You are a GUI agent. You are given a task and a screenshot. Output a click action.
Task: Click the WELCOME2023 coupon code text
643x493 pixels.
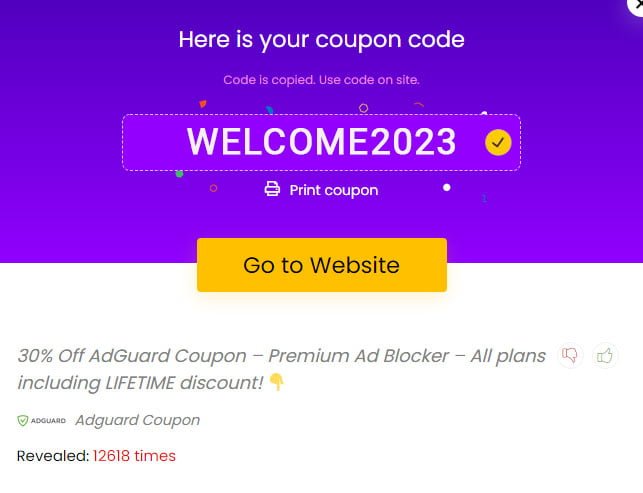pyautogui.click(x=322, y=142)
